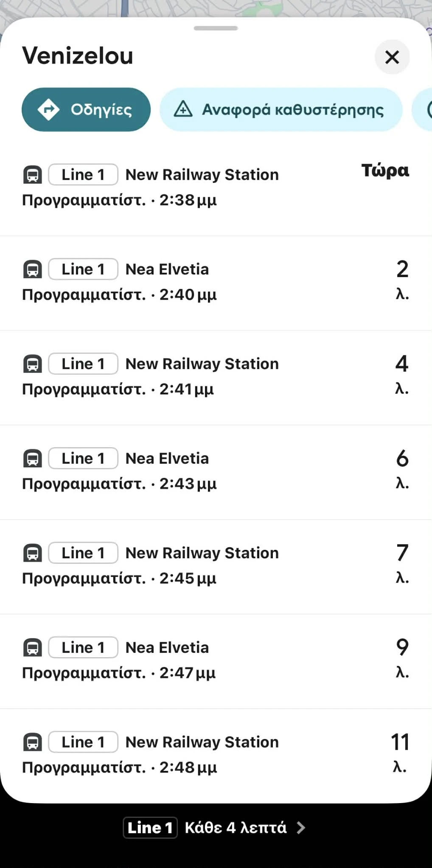Tap metro icon of 2:47 Nea Elvetia
This screenshot has height=868, width=432.
[33, 648]
